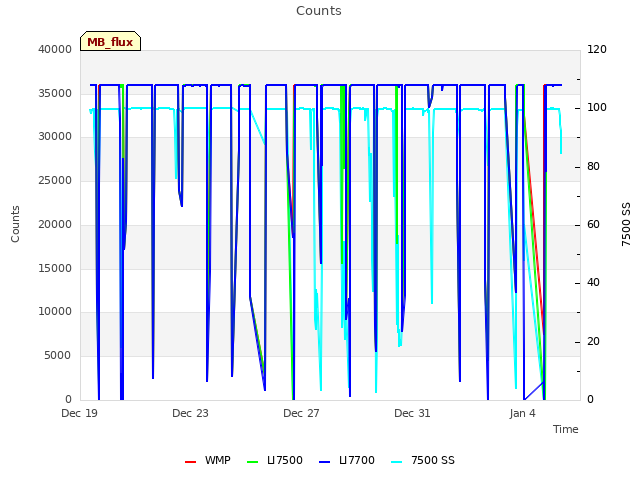This screenshot has height=480, width=640.
Task: Toggle the LI7500 legend entry
Action: point(275,460)
